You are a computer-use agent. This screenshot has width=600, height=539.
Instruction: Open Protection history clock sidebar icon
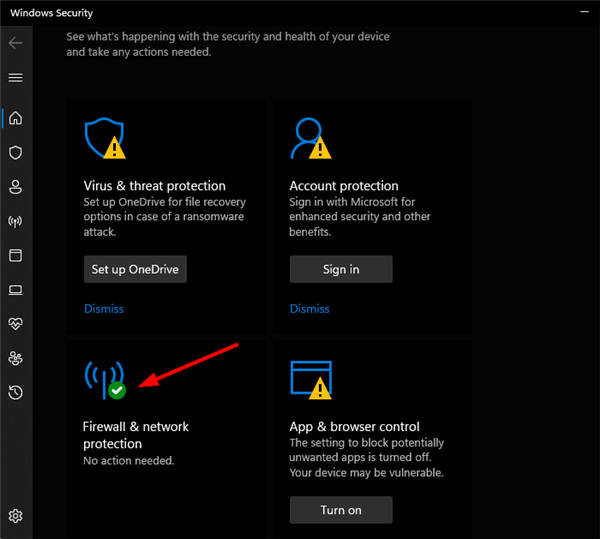[15, 392]
